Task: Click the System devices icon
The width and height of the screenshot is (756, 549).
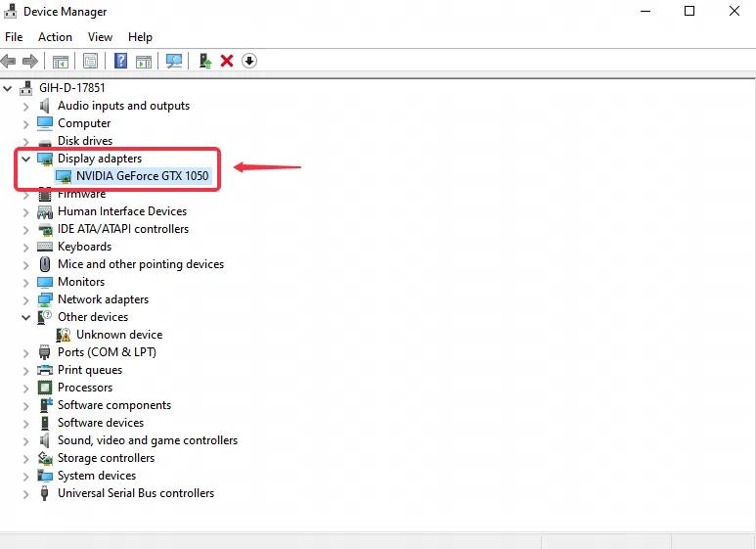Action: click(x=45, y=476)
